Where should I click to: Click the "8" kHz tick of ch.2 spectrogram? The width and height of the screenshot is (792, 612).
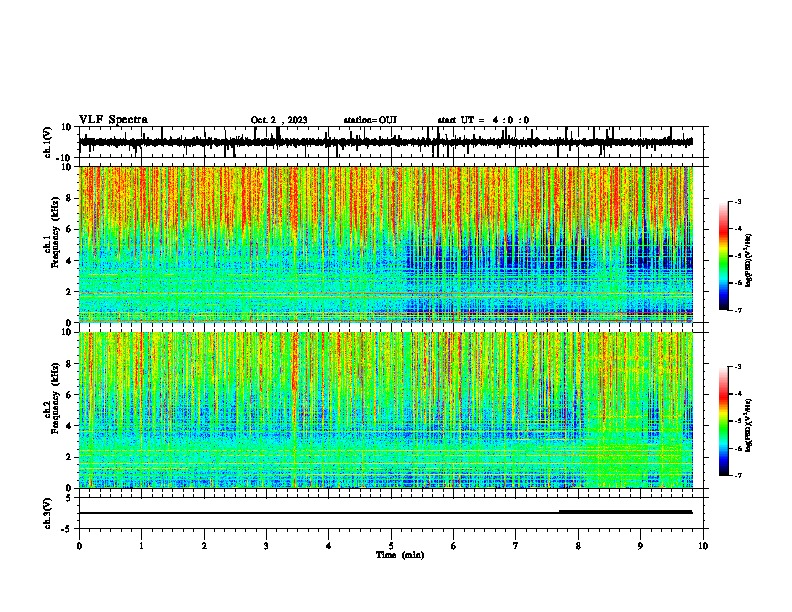pyautogui.click(x=70, y=364)
